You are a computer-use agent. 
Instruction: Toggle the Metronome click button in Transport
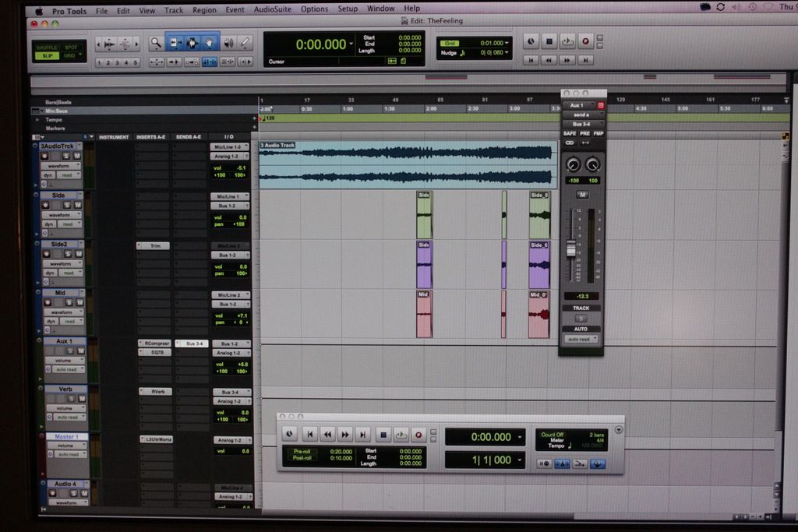pyautogui.click(x=562, y=464)
